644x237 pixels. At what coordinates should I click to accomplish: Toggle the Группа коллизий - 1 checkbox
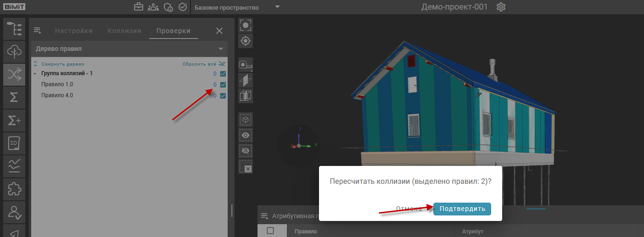[x=223, y=74]
